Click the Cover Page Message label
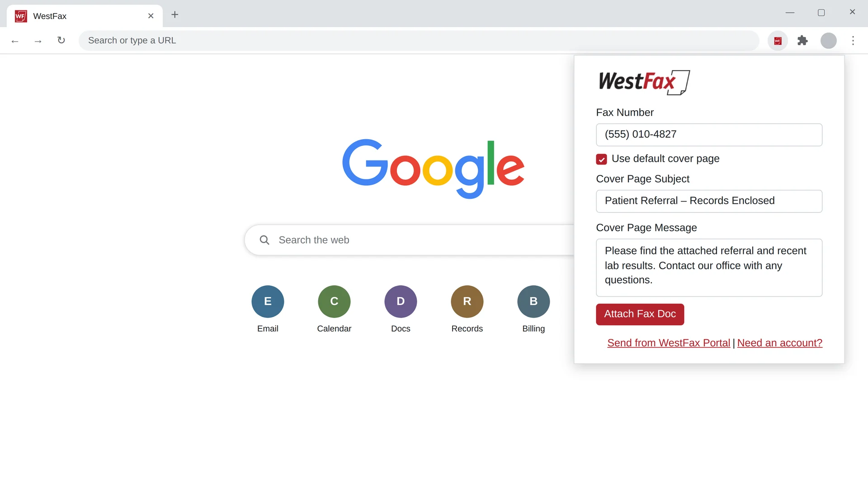 pos(646,228)
